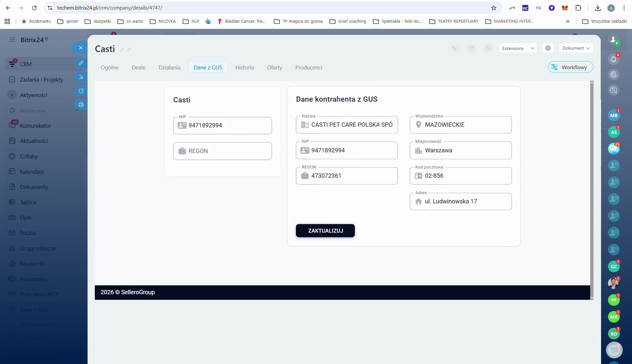The height and width of the screenshot is (364, 632).
Task: Open the PF user chat avatar
Action: (x=613, y=300)
